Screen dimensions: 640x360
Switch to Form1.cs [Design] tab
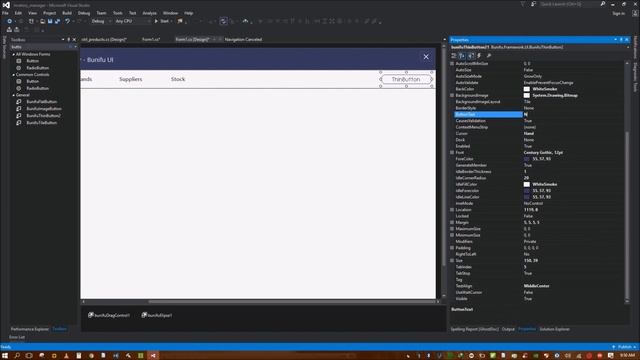tap(192, 40)
